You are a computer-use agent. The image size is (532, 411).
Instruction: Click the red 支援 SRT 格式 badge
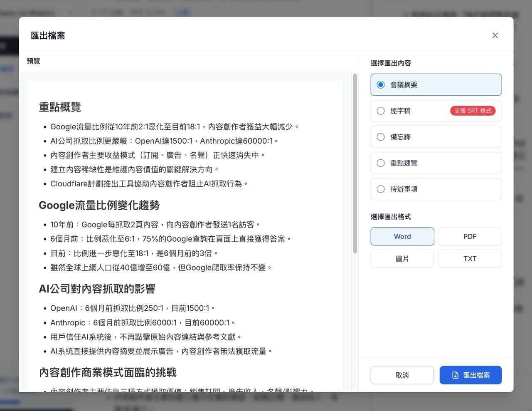click(x=473, y=111)
